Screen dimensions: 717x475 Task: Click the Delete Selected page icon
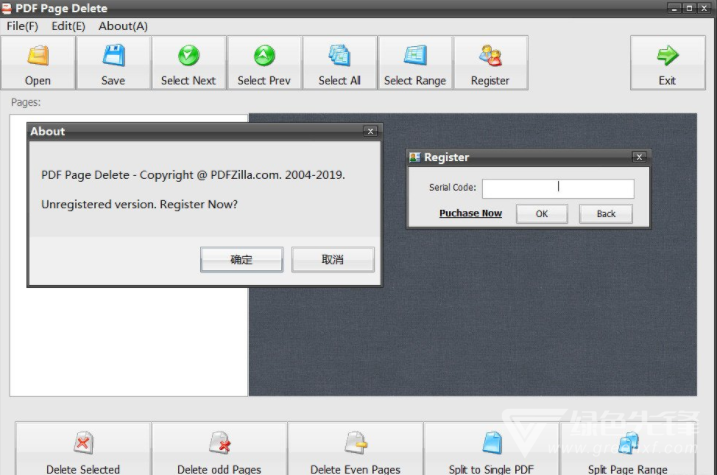[x=83, y=443]
